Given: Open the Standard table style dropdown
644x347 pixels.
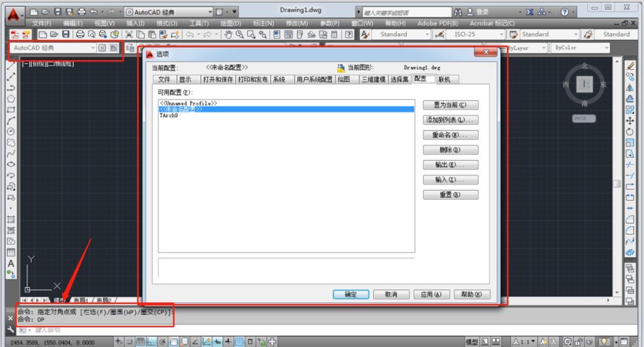Looking at the screenshot, I should (550, 35).
